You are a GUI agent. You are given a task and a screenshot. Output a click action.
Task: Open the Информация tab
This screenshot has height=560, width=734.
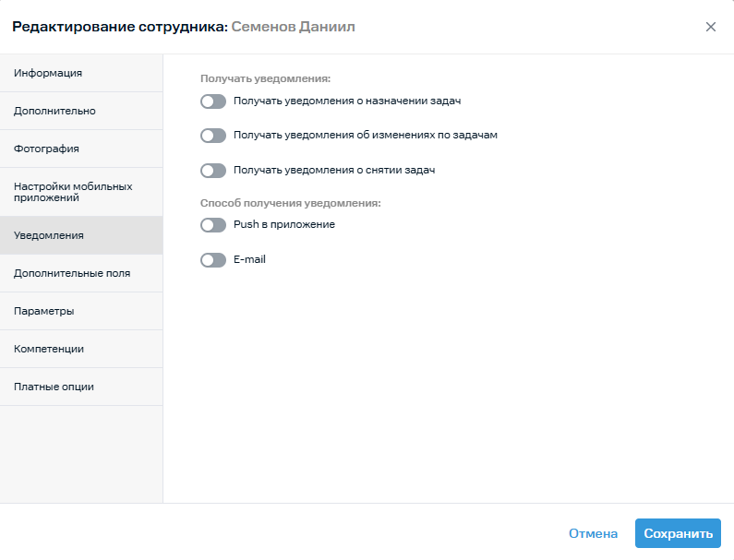[81, 73]
